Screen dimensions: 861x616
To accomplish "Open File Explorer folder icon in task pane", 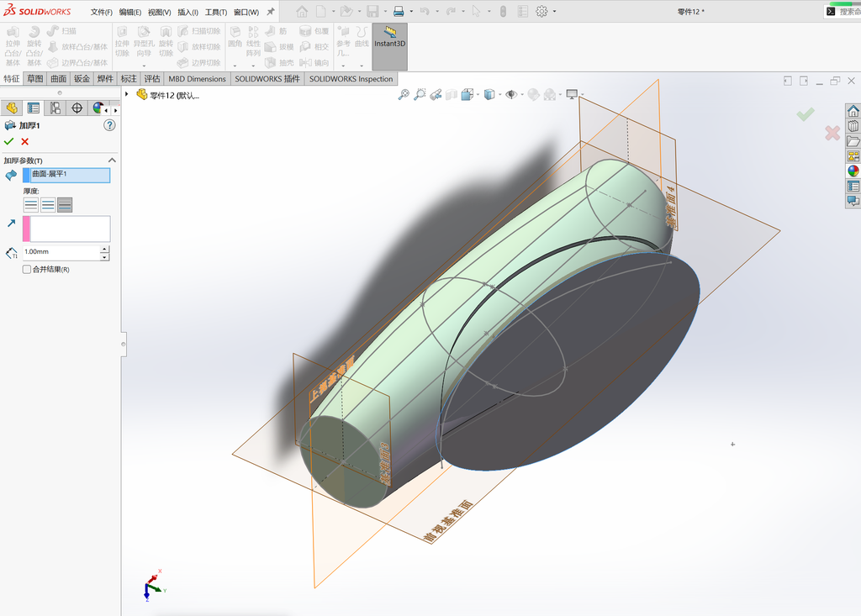I will 853,141.
